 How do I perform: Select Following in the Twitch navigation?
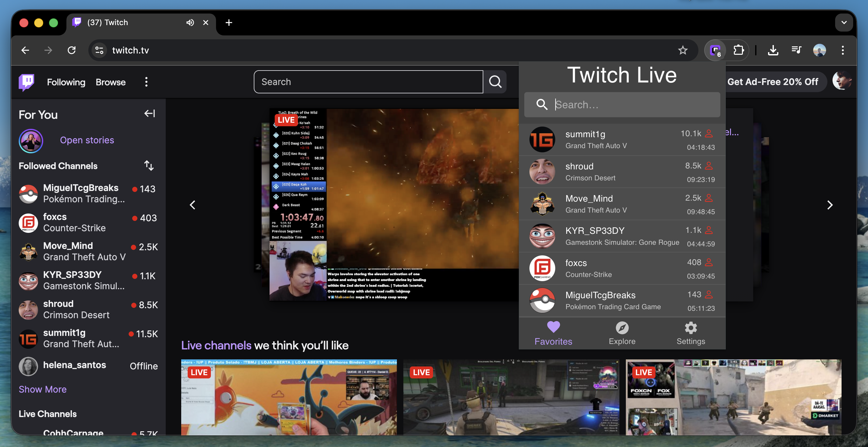(66, 81)
